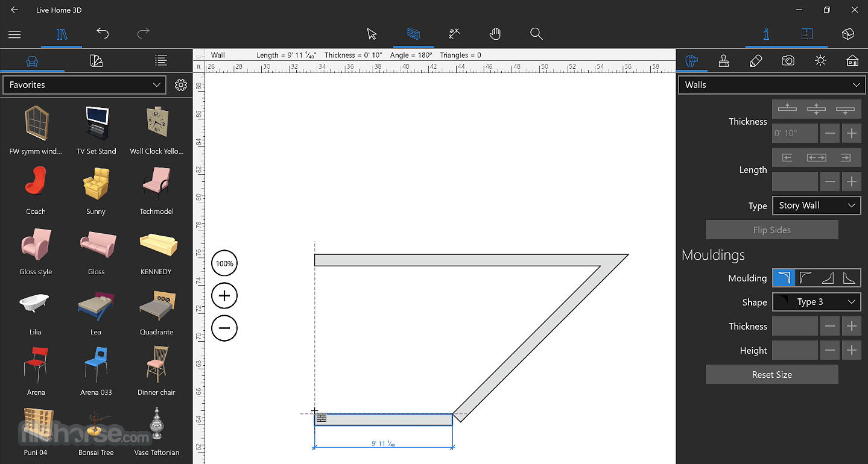The width and height of the screenshot is (868, 464).
Task: Select the FW symm window thumbnail
Action: click(x=36, y=123)
